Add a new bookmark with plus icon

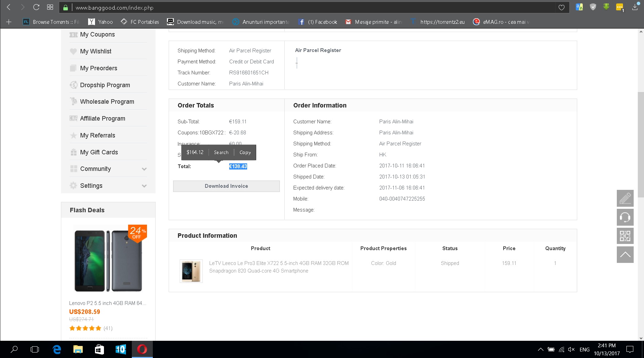9,22
